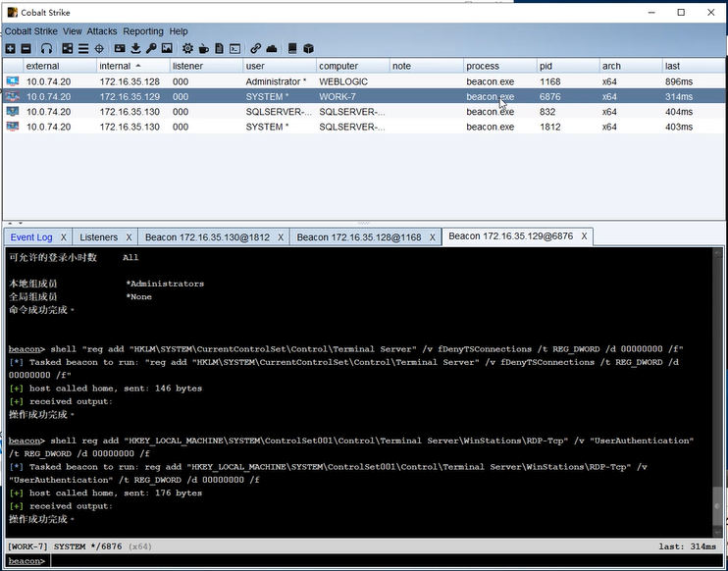Open the View menu
This screenshot has width=728, height=571.
72,31
